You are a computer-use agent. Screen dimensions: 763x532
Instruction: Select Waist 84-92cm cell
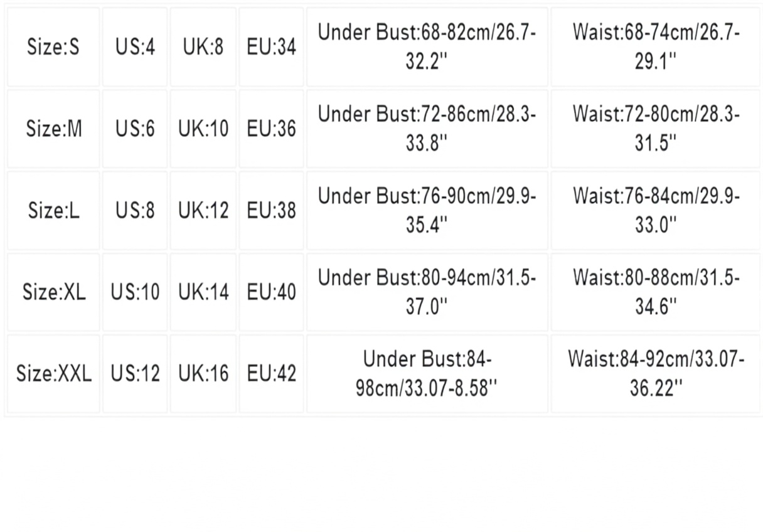point(656,373)
